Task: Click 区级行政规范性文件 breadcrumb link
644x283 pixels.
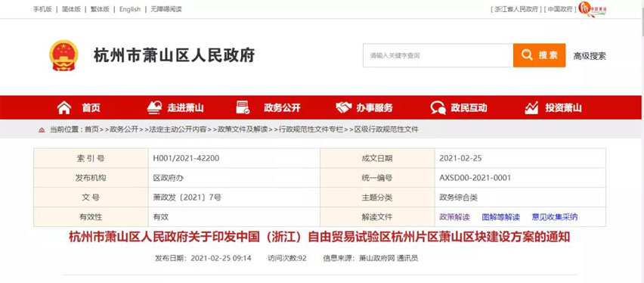Action: coord(386,129)
